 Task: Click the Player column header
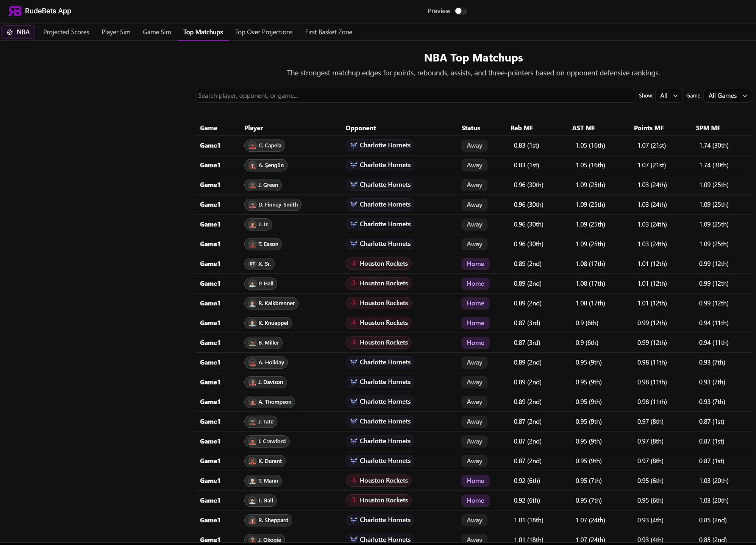click(x=253, y=128)
